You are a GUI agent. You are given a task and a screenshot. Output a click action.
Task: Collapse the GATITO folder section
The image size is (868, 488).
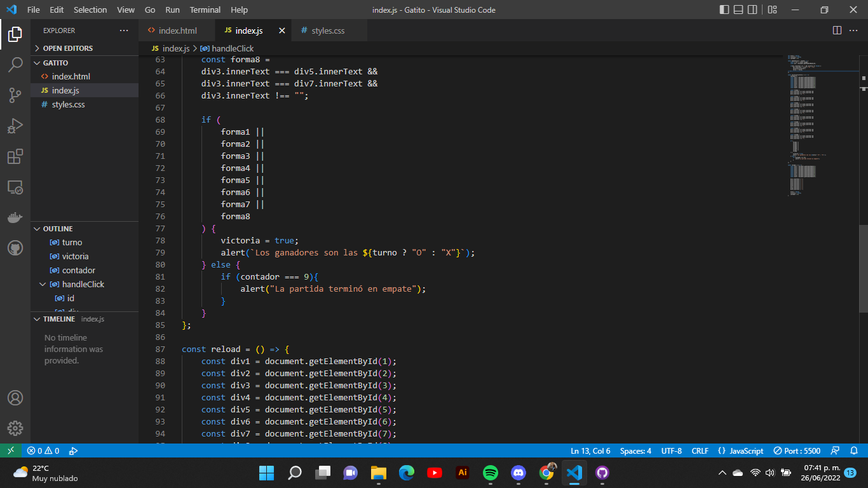click(x=85, y=63)
